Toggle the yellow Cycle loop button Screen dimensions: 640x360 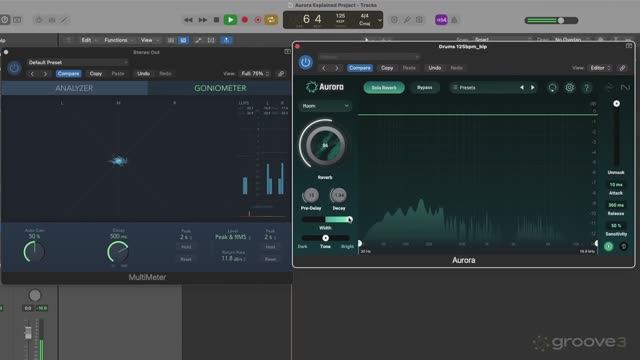(x=271, y=20)
